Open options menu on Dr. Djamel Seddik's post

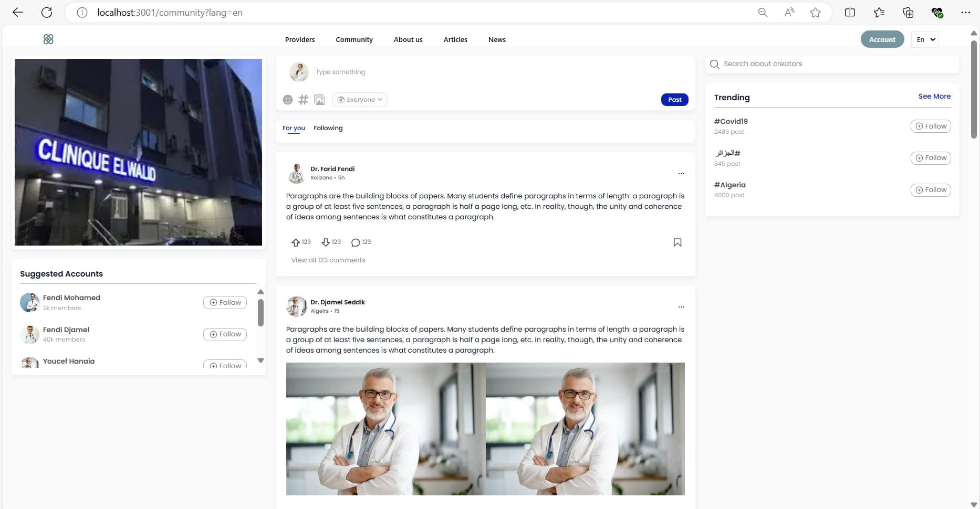click(681, 307)
